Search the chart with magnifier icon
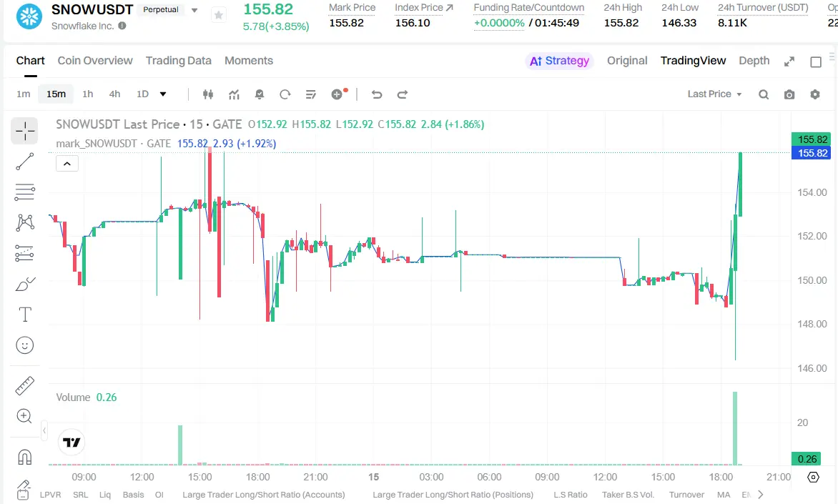 764,94
